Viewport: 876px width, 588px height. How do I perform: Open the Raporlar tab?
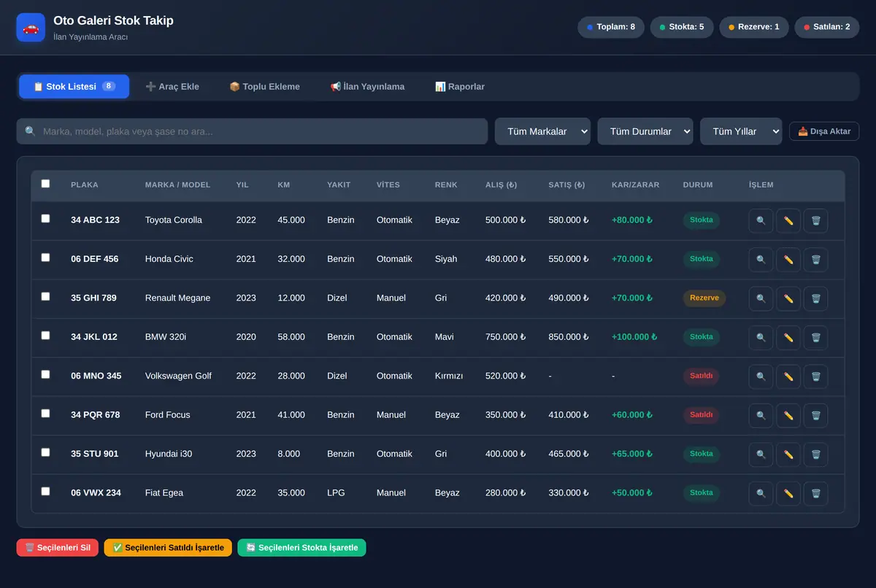(460, 86)
